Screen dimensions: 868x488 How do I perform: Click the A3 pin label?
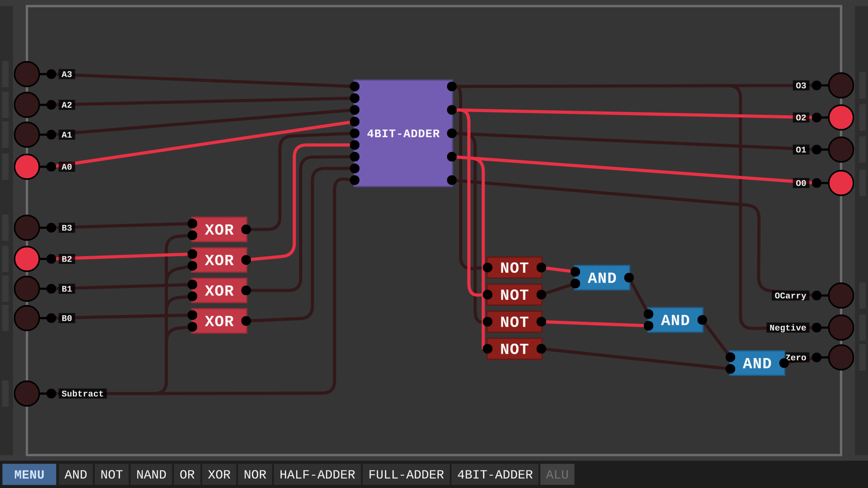67,74
